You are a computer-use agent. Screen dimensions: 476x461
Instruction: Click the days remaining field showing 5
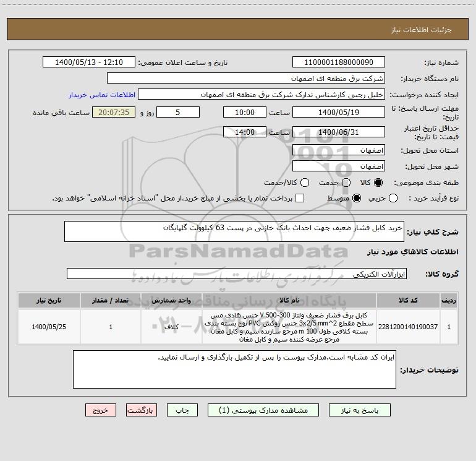(178, 112)
